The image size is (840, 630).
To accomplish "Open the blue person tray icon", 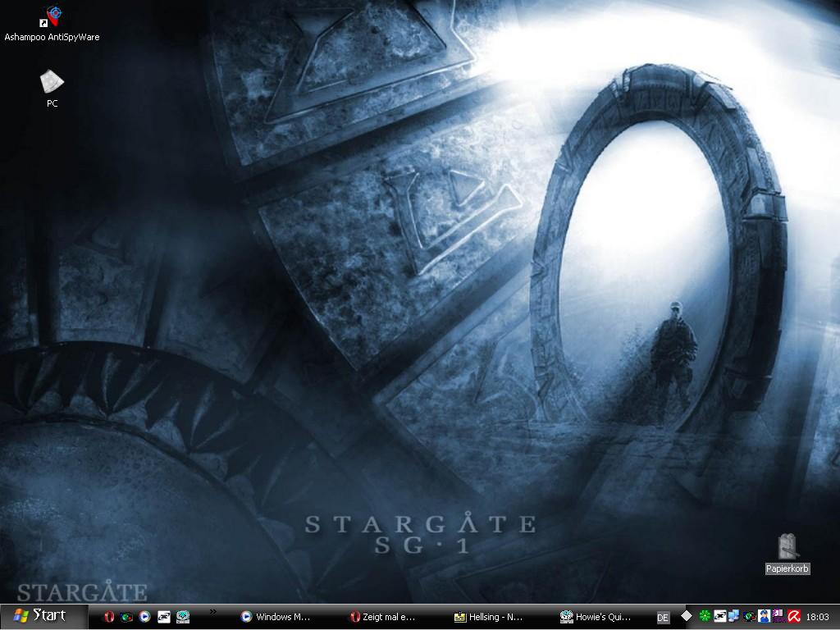I will click(765, 617).
